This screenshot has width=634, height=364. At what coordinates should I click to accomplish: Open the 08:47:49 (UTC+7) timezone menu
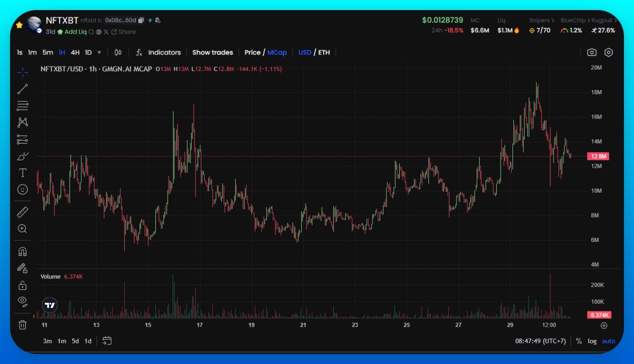[540, 341]
